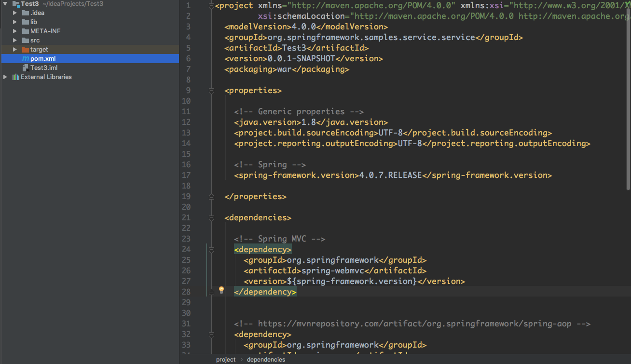Click project.reporting.outputEncoding UTF-8 line
The width and height of the screenshot is (631, 364).
[412, 143]
